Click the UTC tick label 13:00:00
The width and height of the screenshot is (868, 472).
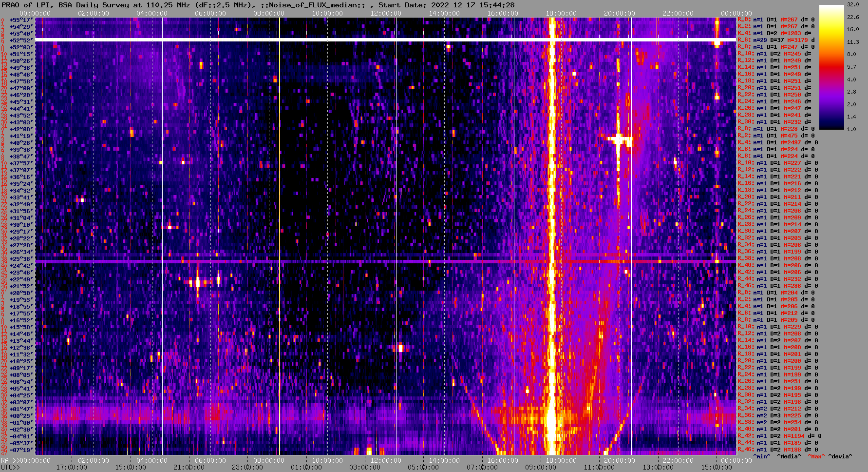[x=658, y=467]
